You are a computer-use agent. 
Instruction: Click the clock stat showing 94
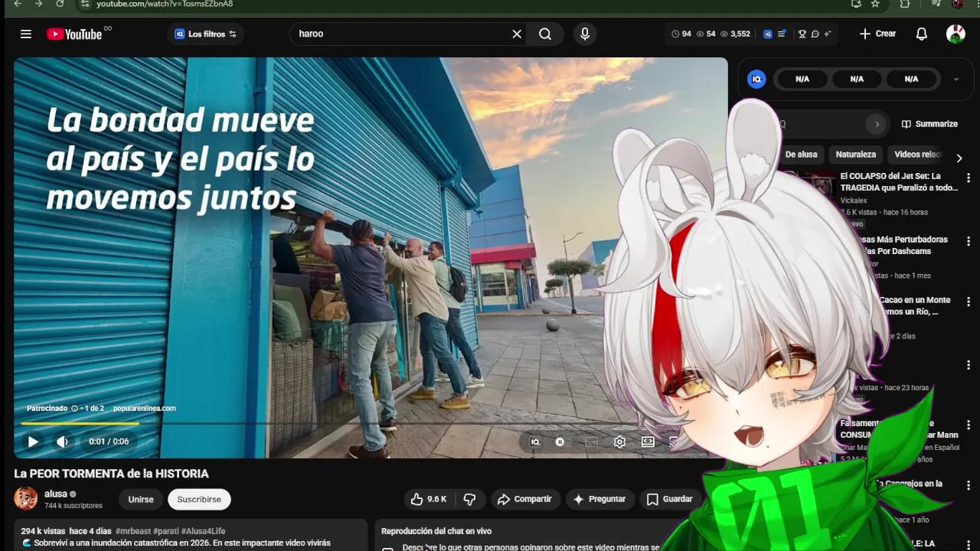(x=681, y=34)
